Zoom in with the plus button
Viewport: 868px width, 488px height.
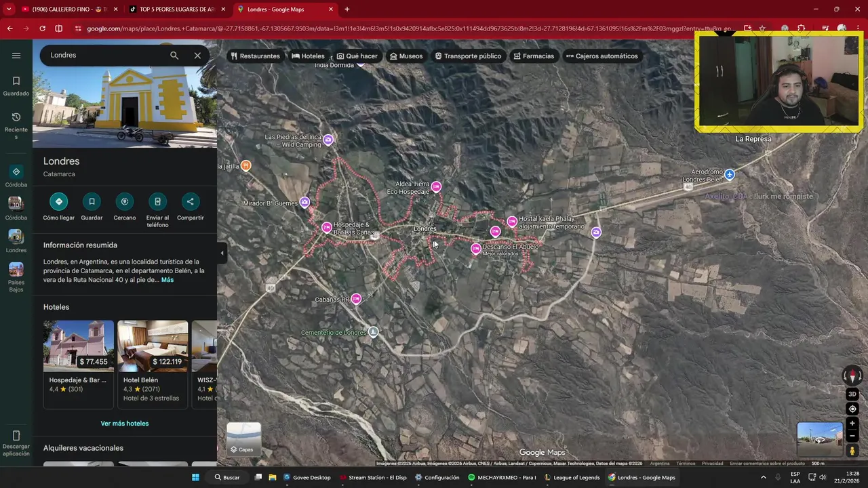click(852, 424)
